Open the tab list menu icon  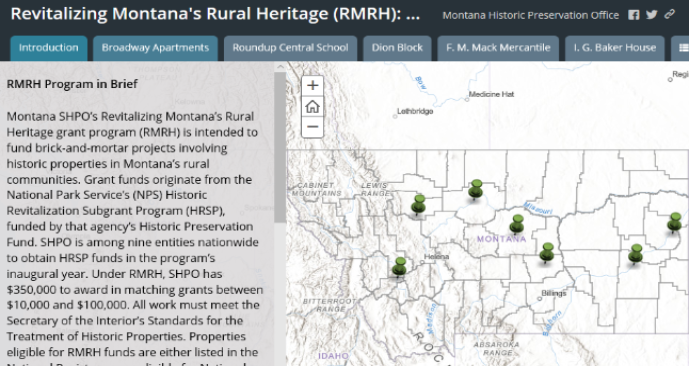pyautogui.click(x=683, y=48)
